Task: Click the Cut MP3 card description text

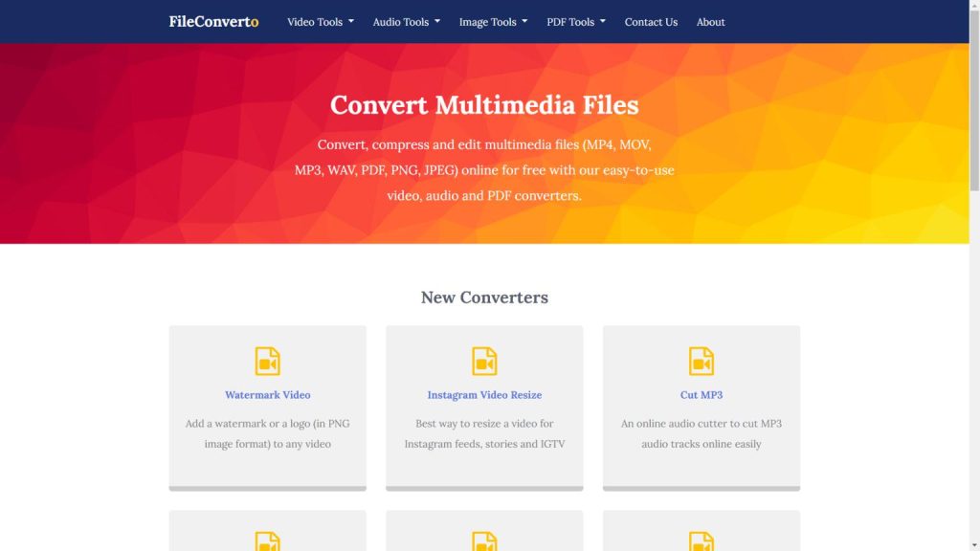Action: [702, 433]
